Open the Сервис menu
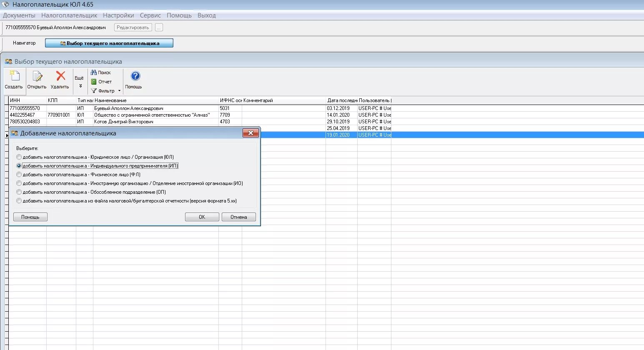The height and width of the screenshot is (350, 644). 150,15
